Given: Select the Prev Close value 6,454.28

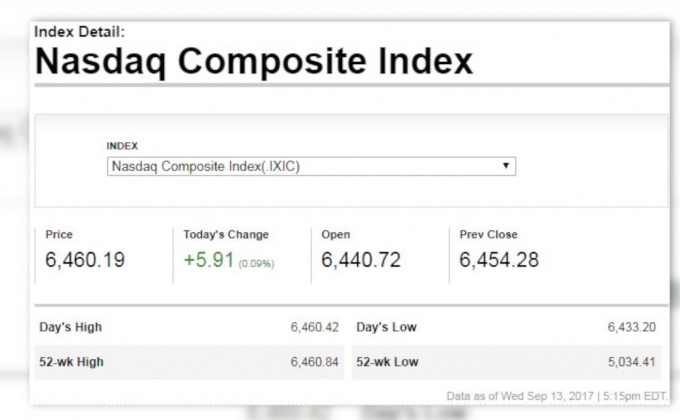Looking at the screenshot, I should click(499, 261).
